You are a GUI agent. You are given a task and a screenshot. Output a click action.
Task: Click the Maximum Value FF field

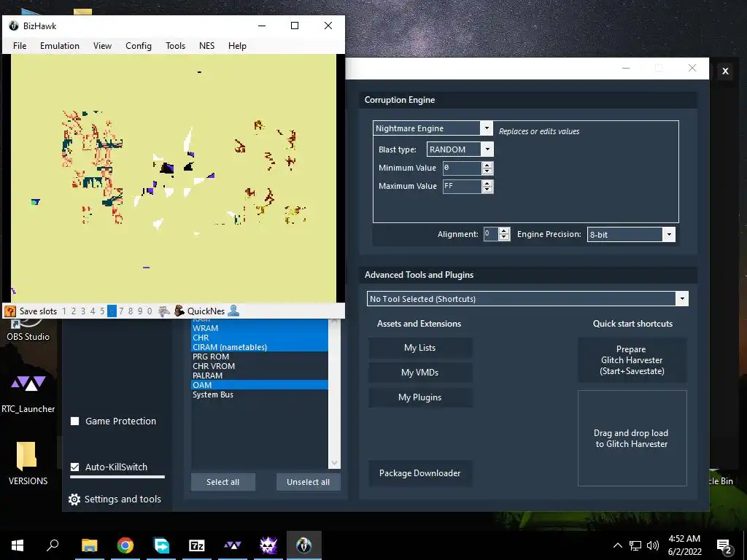(462, 186)
